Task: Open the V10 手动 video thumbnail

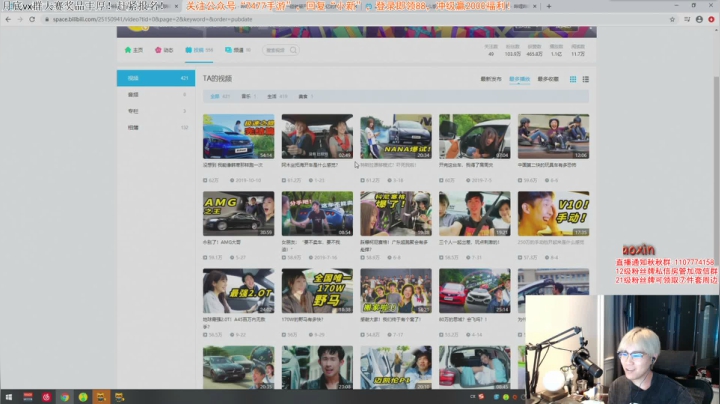Action: 553,213
